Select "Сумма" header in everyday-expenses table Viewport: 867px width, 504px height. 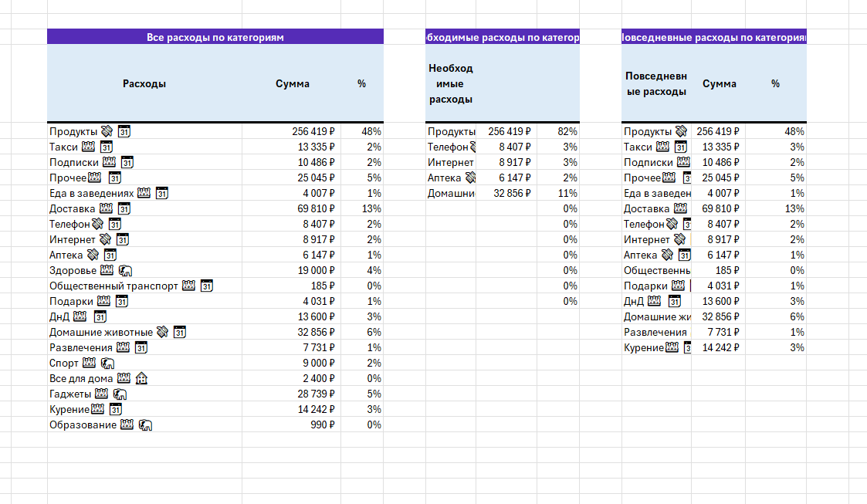719,83
